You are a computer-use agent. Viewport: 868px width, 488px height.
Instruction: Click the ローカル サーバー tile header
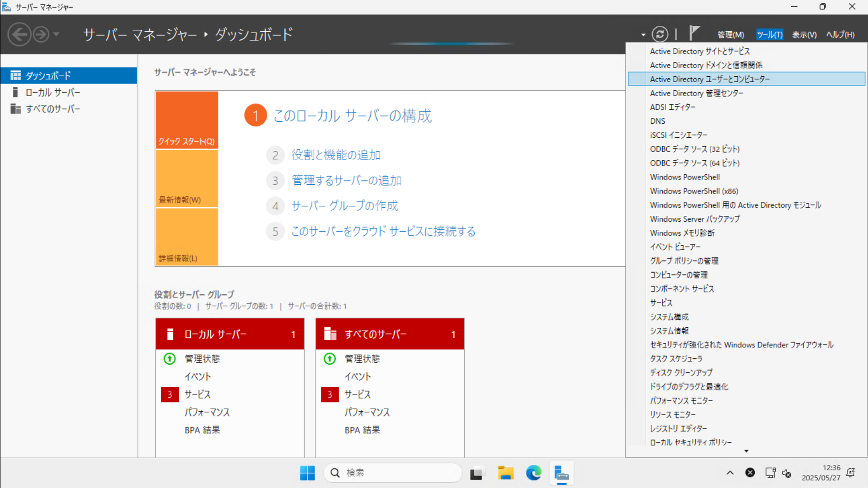point(230,334)
